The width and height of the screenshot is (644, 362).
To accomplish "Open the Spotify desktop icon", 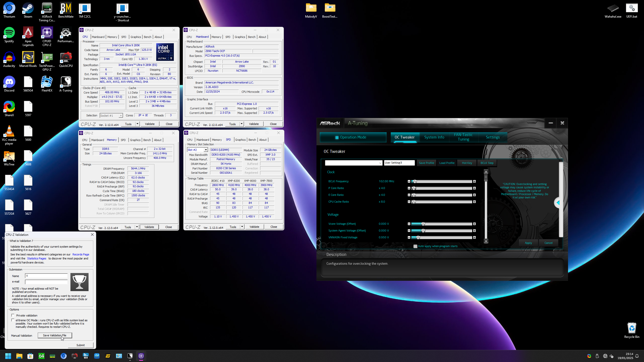I will pos(9,35).
